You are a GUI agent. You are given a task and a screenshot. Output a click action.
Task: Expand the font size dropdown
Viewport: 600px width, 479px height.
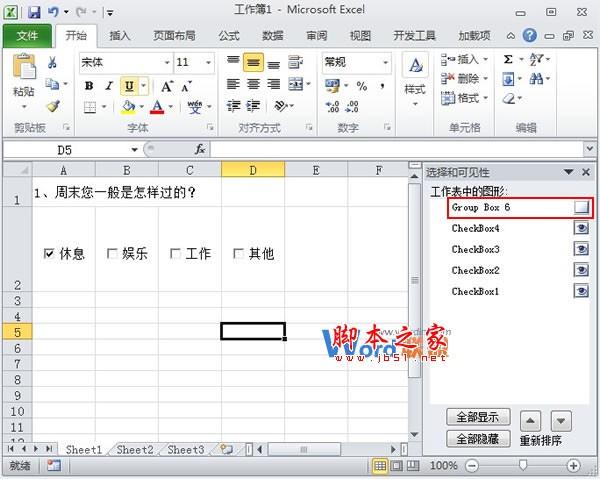tap(208, 62)
